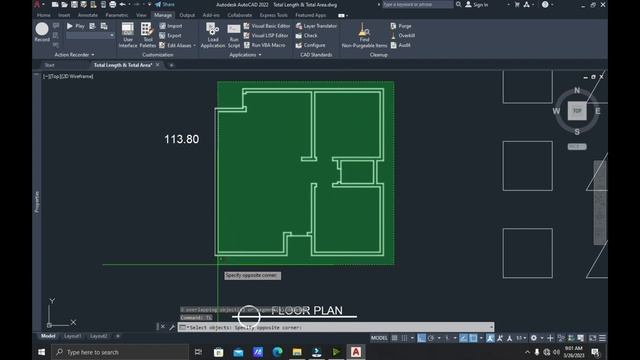This screenshot has width=640, height=360.
Task: Toggle 2D object snap in status bar
Action: coord(473,338)
